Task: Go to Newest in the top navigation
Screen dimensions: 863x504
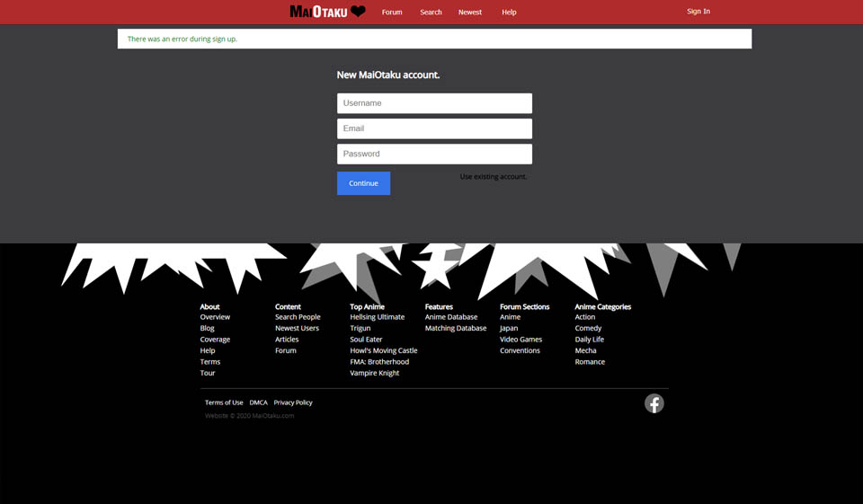Action: (x=469, y=13)
